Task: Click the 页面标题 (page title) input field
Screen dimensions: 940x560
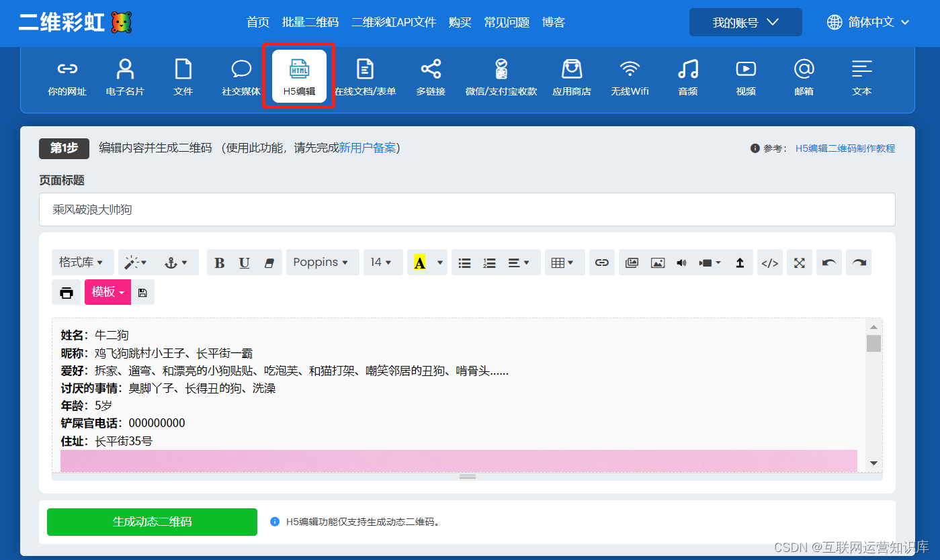Action: point(467,209)
